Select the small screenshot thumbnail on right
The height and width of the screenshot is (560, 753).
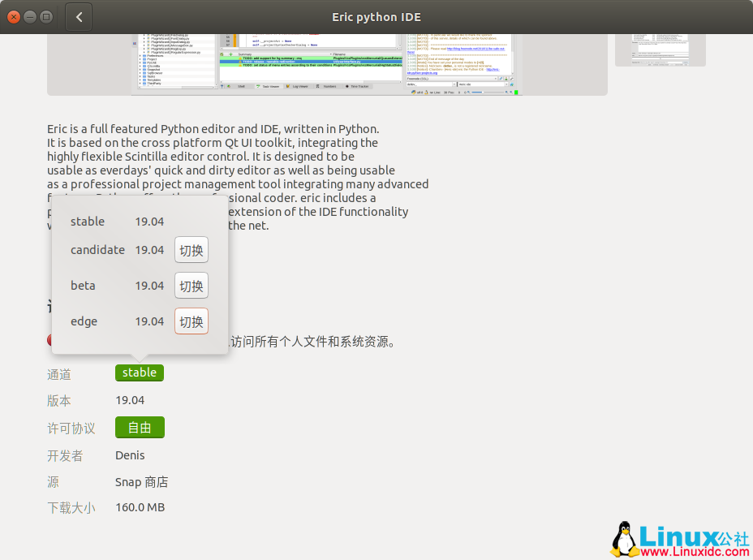[660, 50]
